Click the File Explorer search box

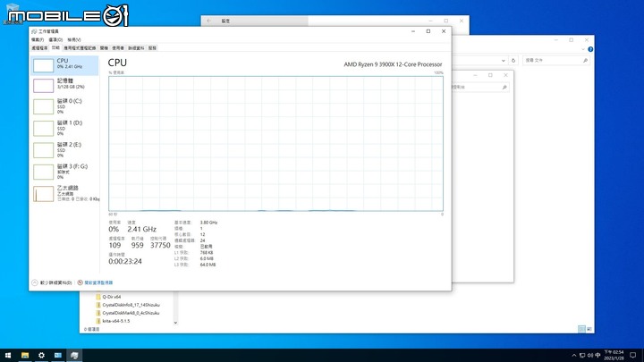(556, 61)
